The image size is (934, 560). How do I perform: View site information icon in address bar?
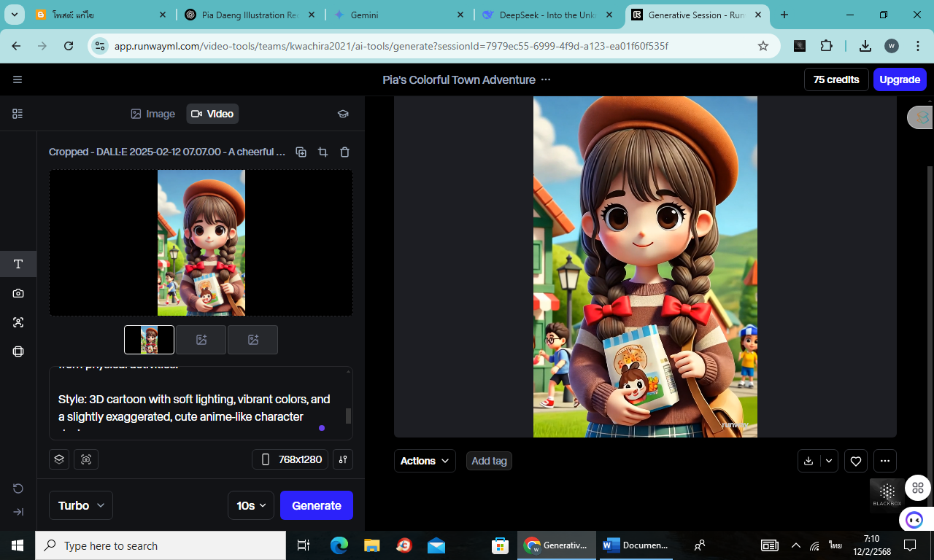point(100,46)
